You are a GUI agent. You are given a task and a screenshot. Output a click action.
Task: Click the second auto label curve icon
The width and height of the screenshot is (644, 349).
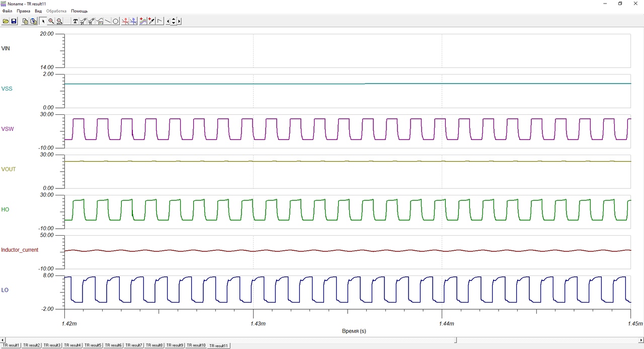click(92, 21)
